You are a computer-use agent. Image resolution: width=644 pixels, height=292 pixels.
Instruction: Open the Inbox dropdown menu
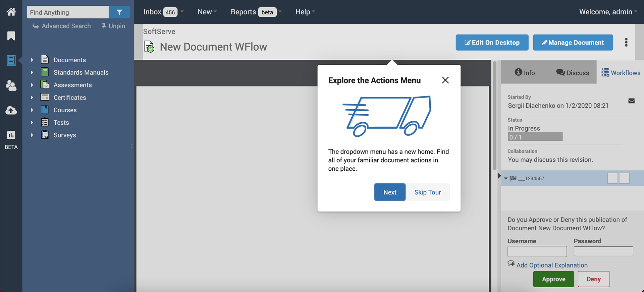[x=164, y=12]
